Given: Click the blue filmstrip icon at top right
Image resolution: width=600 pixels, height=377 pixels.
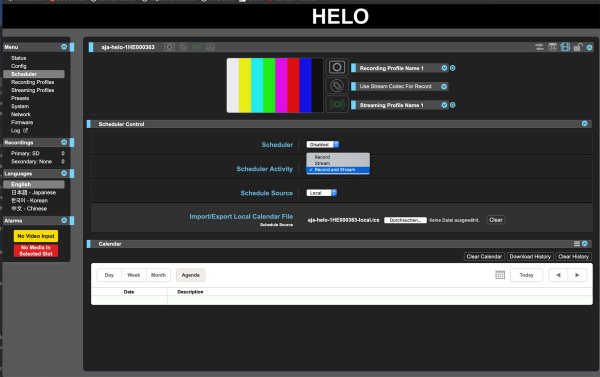Looking at the screenshot, I should click(x=565, y=47).
